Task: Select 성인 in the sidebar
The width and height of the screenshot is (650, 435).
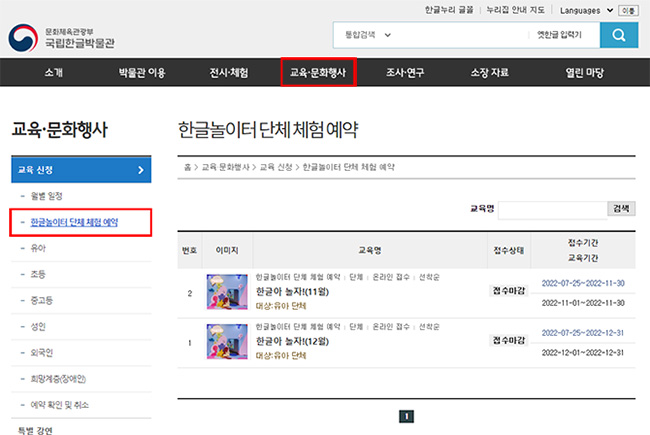Action: click(38, 326)
